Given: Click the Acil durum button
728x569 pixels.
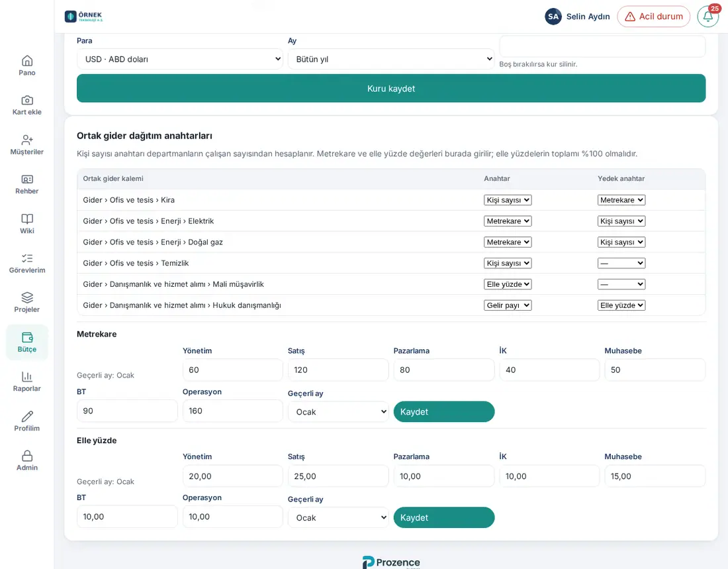Looking at the screenshot, I should click(x=653, y=17).
